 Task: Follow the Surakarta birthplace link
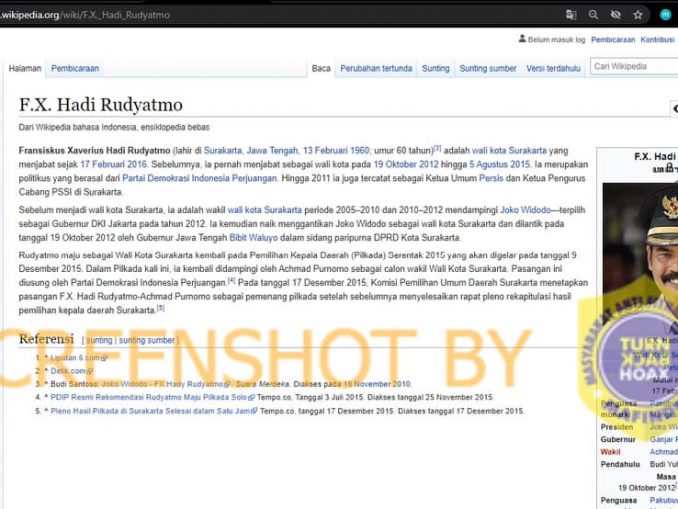[x=222, y=150]
